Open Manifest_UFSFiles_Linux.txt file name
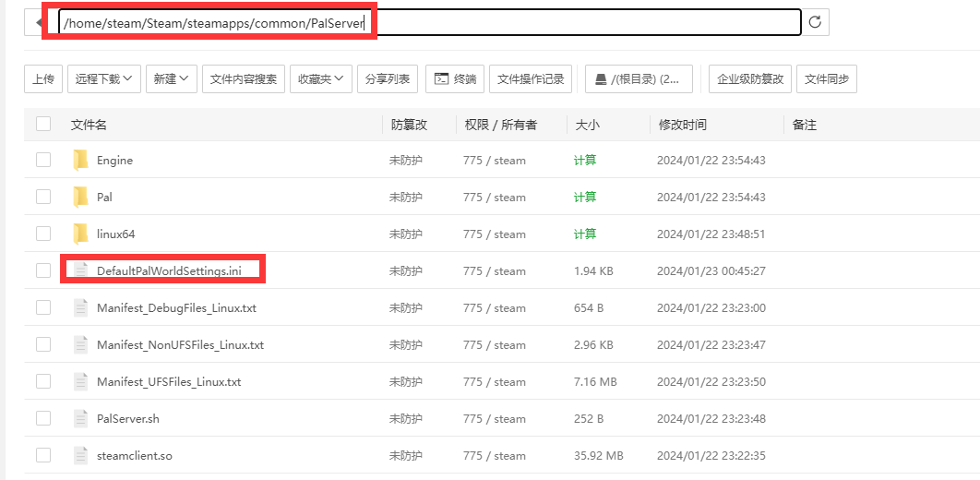980x480 pixels. coord(169,382)
